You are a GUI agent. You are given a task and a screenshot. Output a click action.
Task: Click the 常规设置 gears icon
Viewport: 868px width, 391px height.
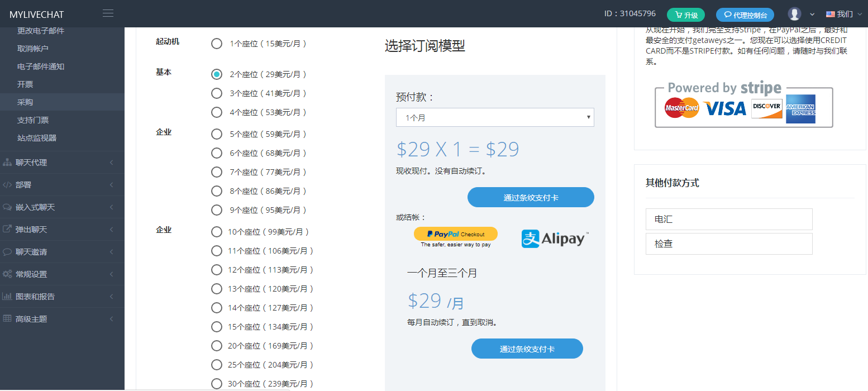(7, 274)
